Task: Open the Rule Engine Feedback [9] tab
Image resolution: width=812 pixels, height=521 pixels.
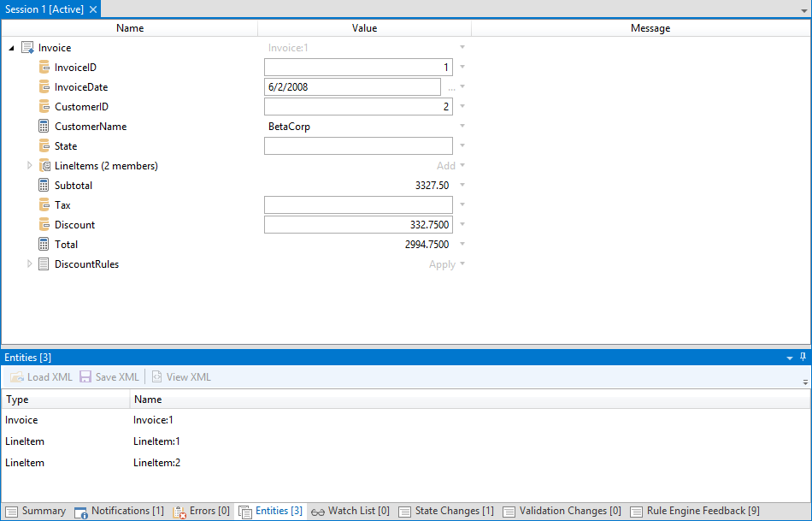Action: pyautogui.click(x=695, y=512)
